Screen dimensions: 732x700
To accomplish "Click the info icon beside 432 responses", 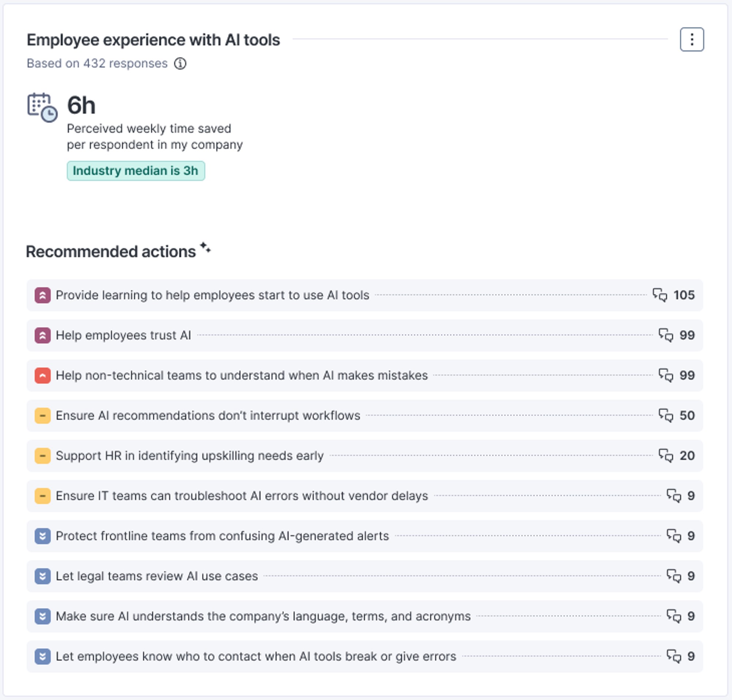I will point(180,64).
